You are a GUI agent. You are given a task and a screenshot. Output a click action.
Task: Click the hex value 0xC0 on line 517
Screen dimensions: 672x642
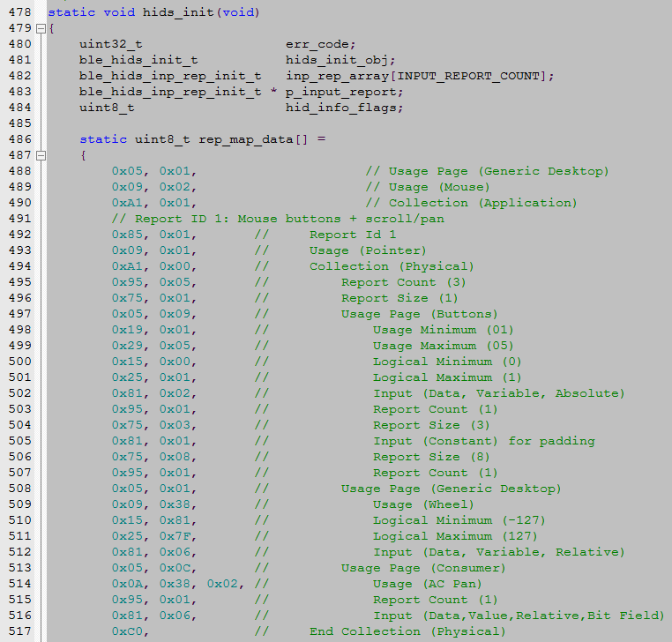[x=127, y=631]
